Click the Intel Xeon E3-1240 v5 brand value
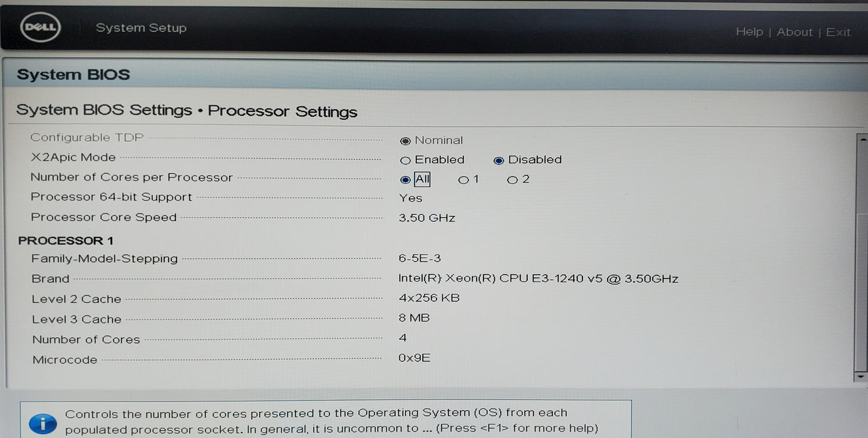Screen dimensions: 868x438 click(539, 279)
